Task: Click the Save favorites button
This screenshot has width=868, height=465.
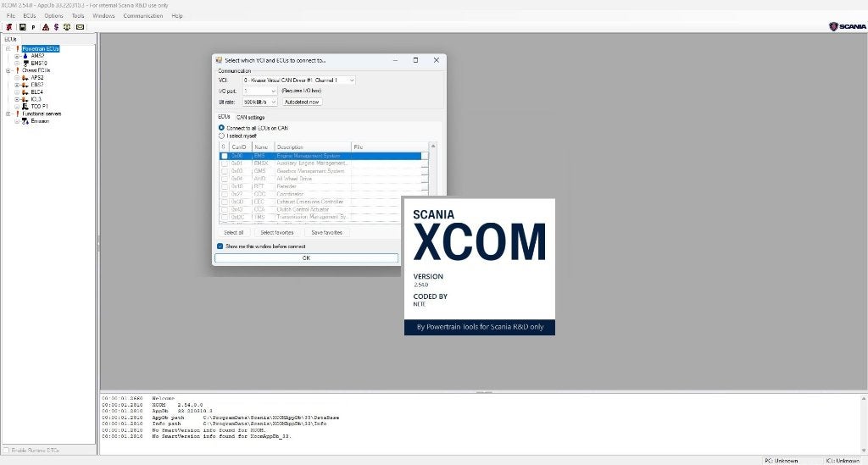Action: [x=326, y=233]
